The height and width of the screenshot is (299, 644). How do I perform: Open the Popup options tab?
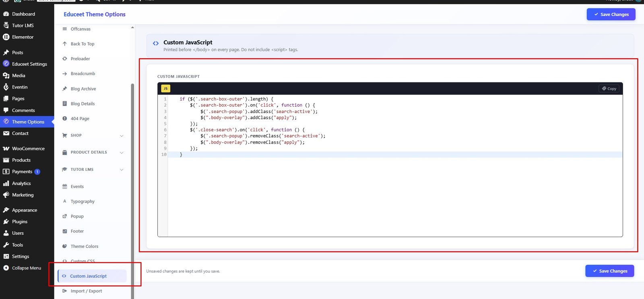point(93,216)
